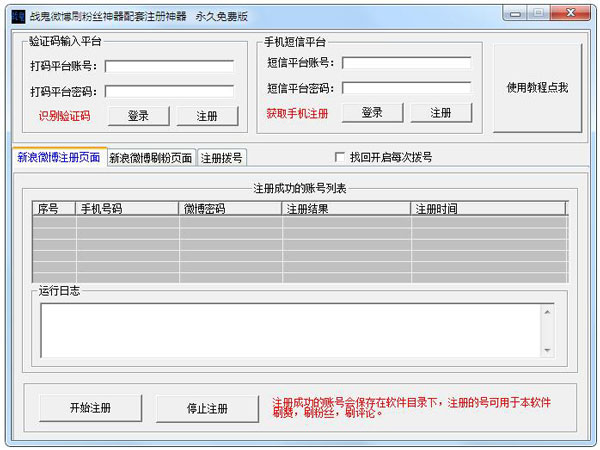Sort by 手机号码 column header

127,209
